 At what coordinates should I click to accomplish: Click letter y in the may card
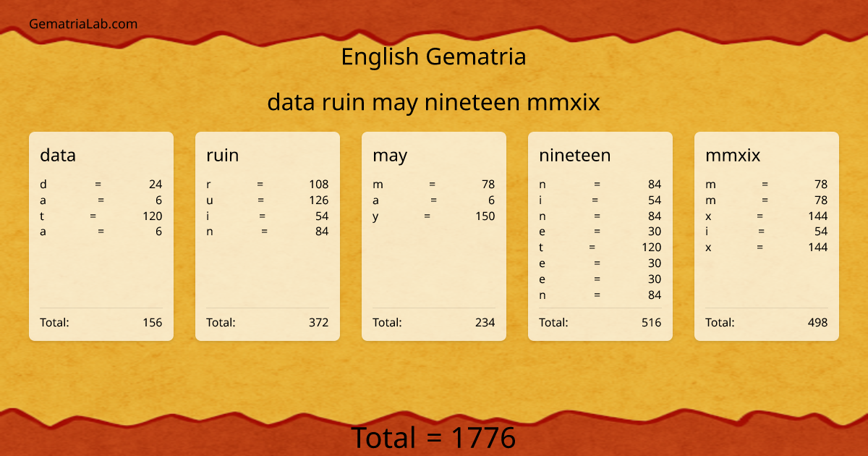click(x=375, y=216)
